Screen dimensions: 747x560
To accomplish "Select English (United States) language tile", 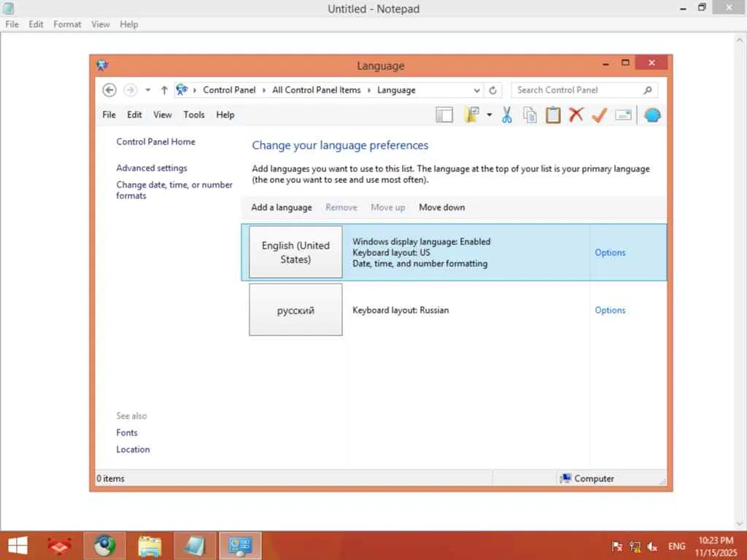I will point(295,252).
